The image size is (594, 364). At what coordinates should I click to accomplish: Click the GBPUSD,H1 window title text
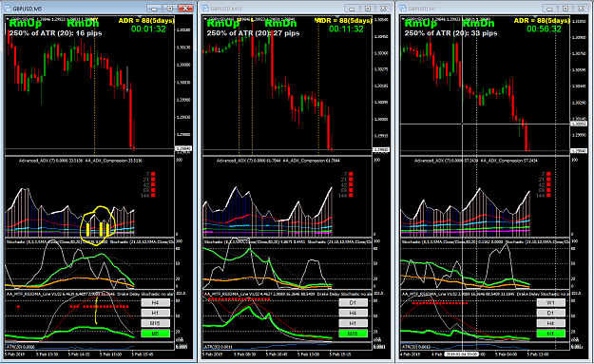[421, 9]
